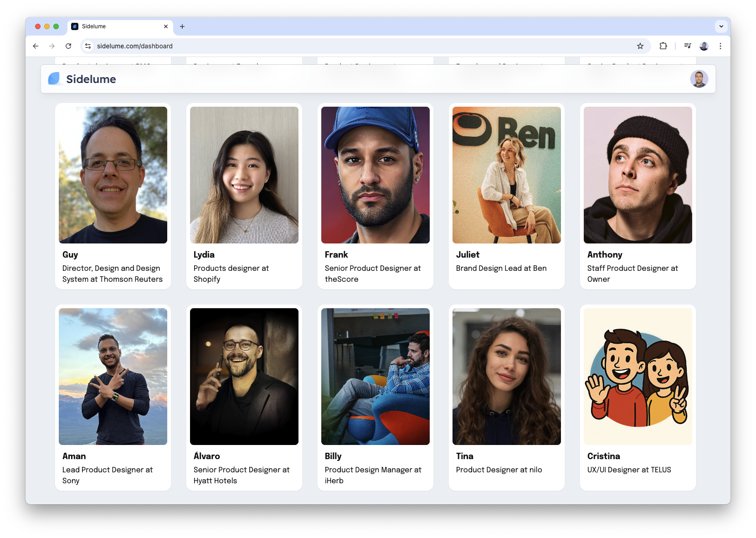756x538 pixels.
Task: Go forward in browser history
Action: coord(52,46)
